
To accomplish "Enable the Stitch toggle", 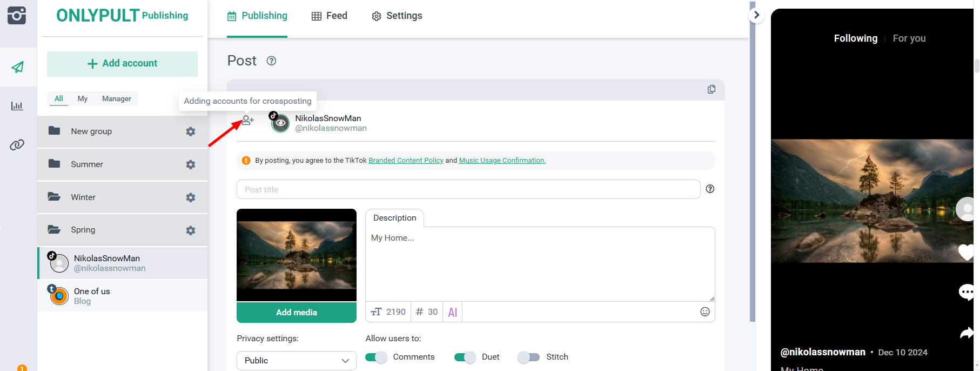I will tap(528, 357).
